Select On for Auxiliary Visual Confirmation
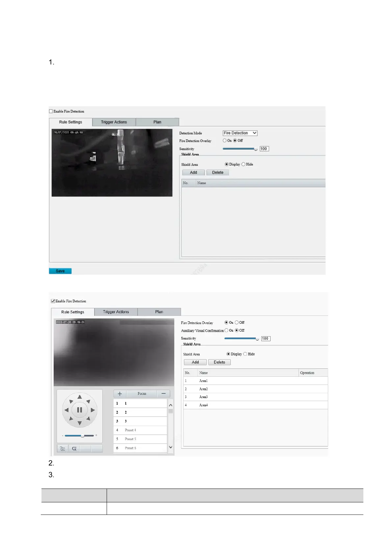392x554 pixels. click(x=226, y=330)
